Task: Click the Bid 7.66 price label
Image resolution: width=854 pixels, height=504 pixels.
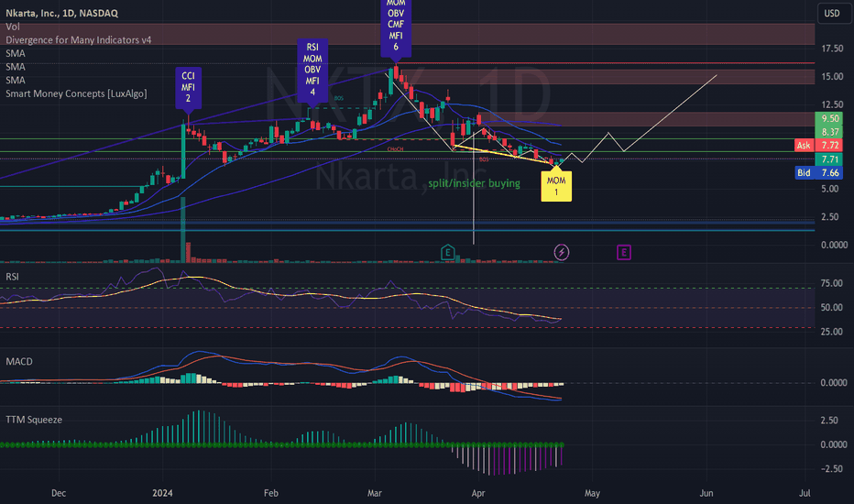Action: 818,172
